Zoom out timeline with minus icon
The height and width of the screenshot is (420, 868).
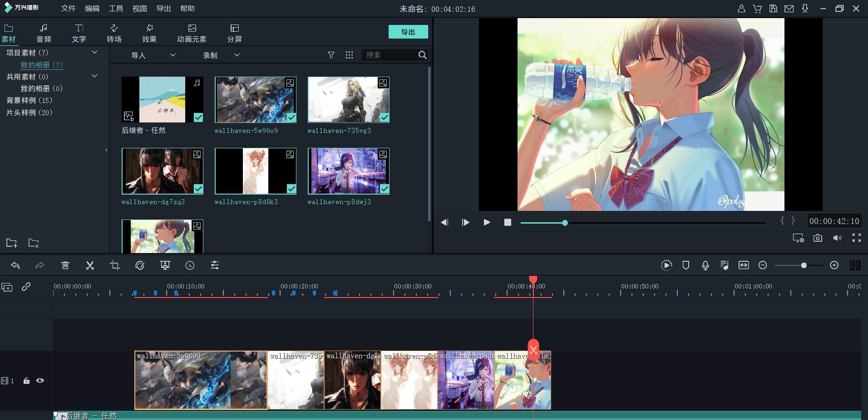point(763,265)
